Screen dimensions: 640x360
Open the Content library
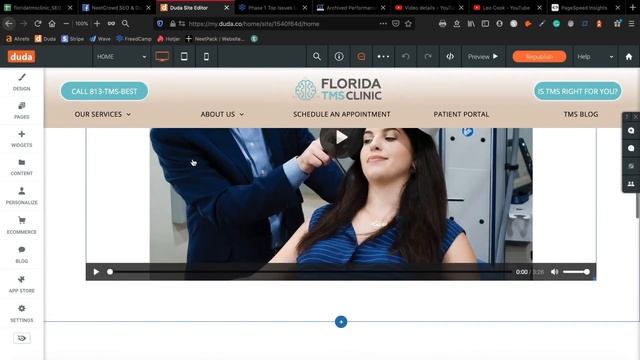pos(22,167)
